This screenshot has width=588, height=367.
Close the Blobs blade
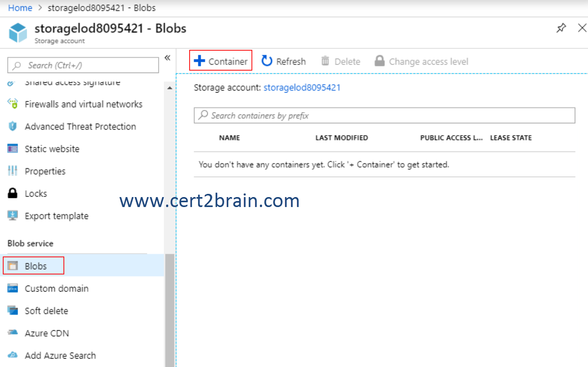click(582, 28)
